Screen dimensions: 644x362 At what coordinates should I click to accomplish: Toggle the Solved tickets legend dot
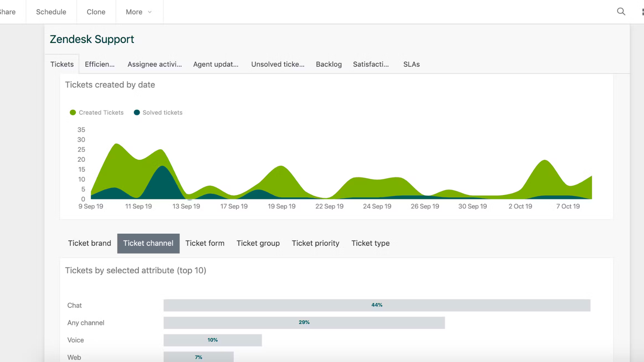pos(137,113)
